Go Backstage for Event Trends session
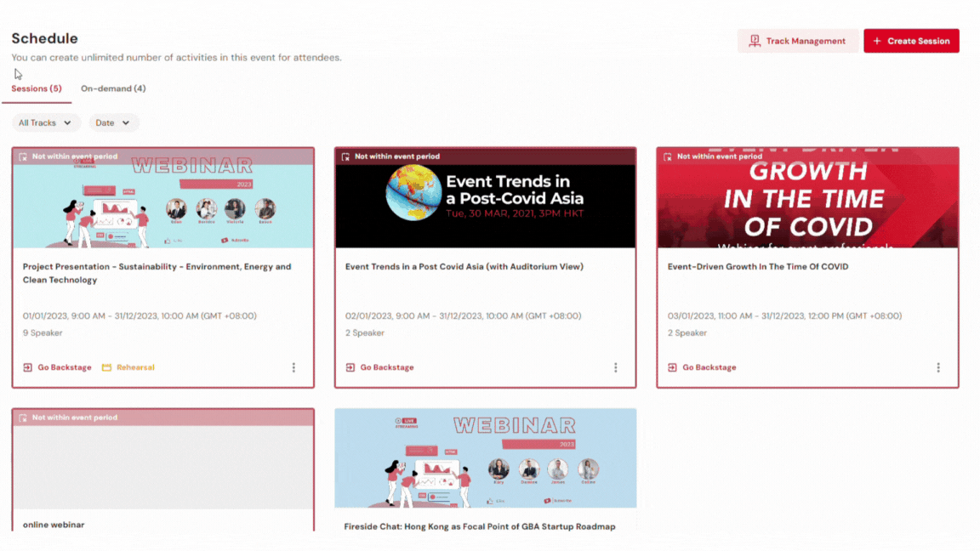 (380, 367)
